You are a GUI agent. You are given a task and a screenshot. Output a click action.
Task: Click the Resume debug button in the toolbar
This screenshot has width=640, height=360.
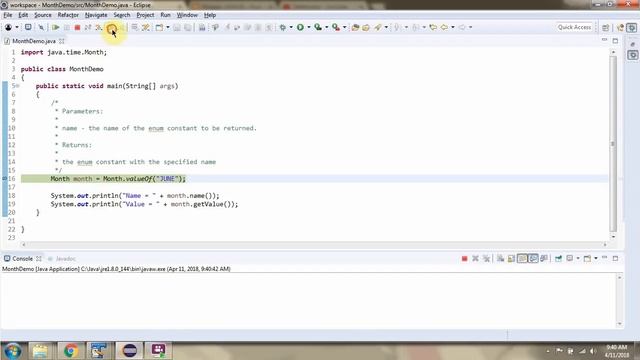click(56, 27)
